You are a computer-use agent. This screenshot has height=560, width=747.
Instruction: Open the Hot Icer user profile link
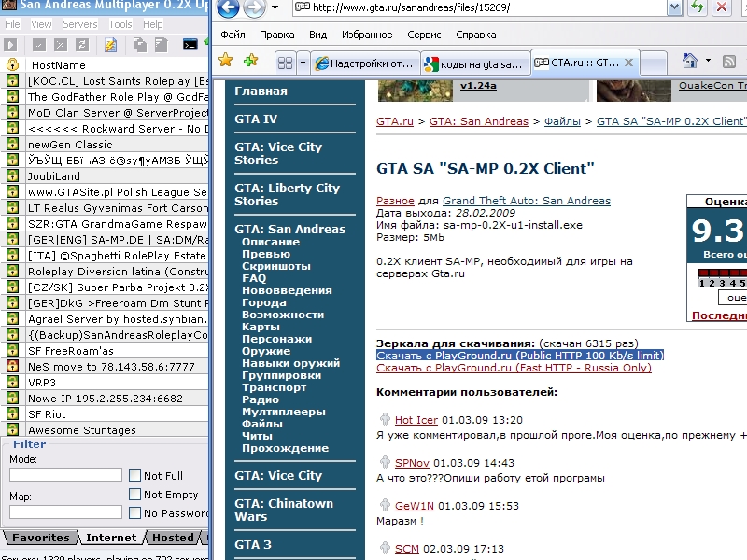click(x=416, y=420)
